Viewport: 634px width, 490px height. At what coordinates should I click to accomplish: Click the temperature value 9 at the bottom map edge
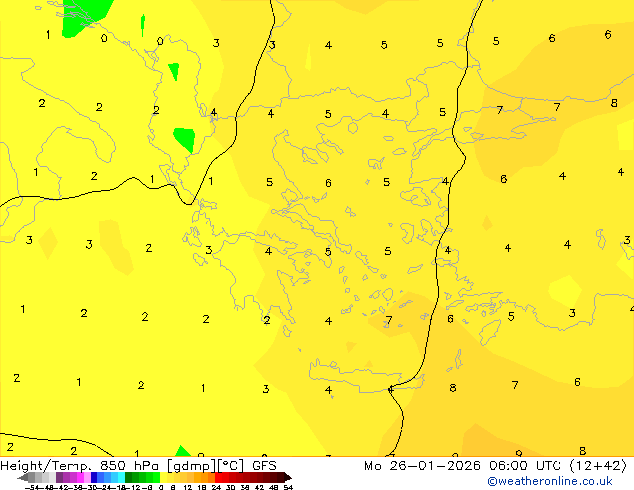click(x=519, y=454)
